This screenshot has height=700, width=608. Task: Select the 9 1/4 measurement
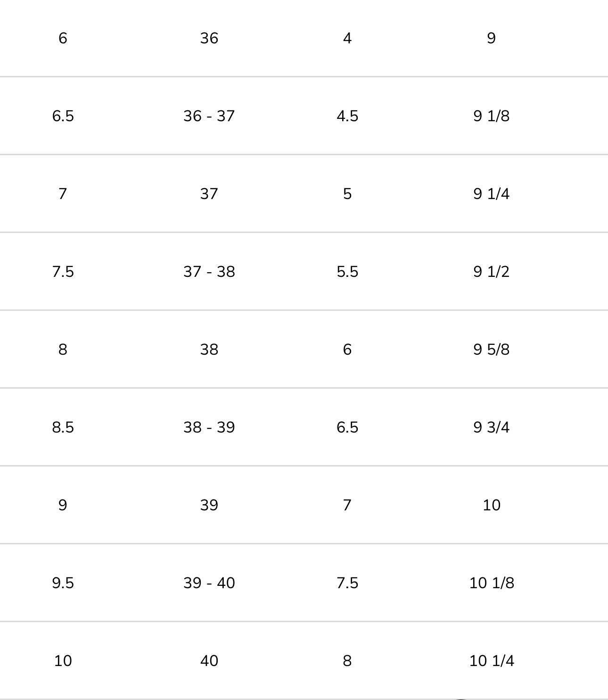(x=491, y=194)
